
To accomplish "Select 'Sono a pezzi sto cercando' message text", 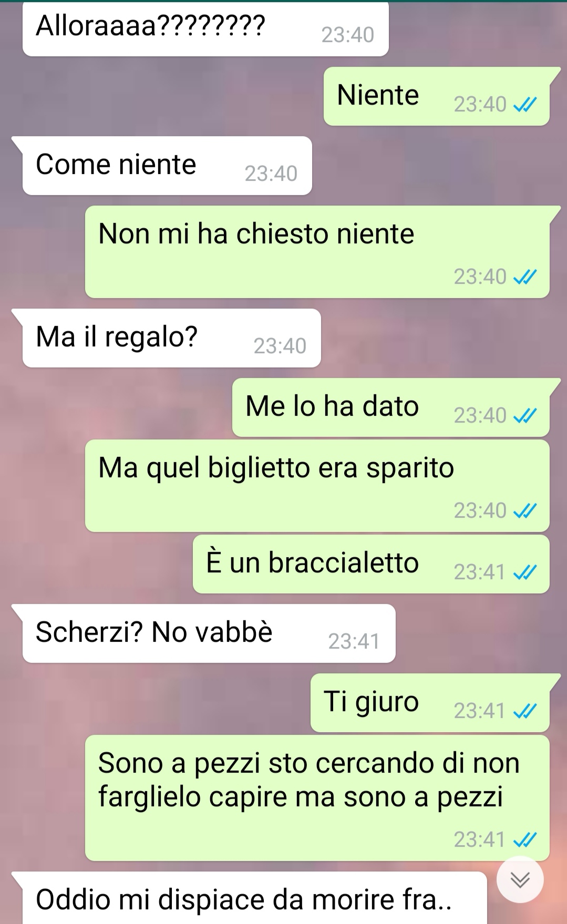I will click(x=309, y=780).
